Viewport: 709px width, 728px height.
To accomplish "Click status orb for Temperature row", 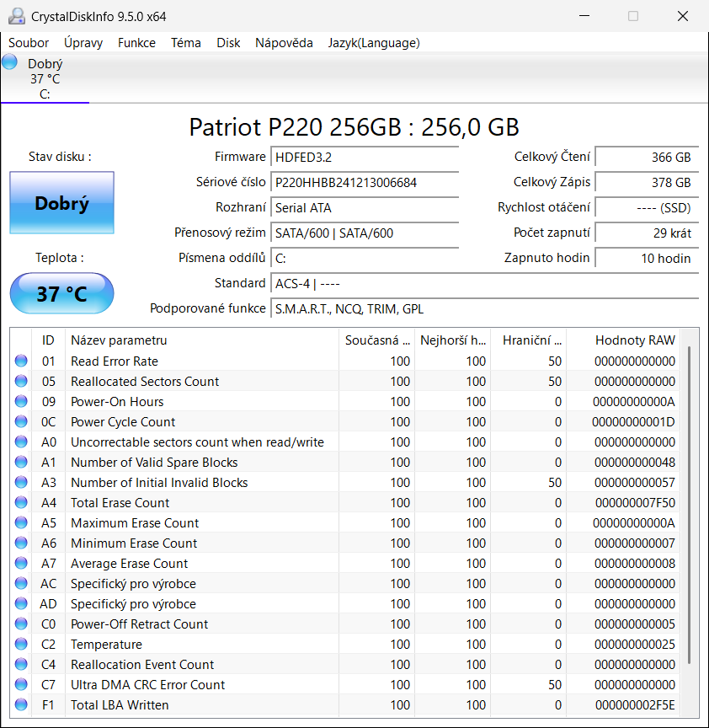I will click(x=21, y=644).
